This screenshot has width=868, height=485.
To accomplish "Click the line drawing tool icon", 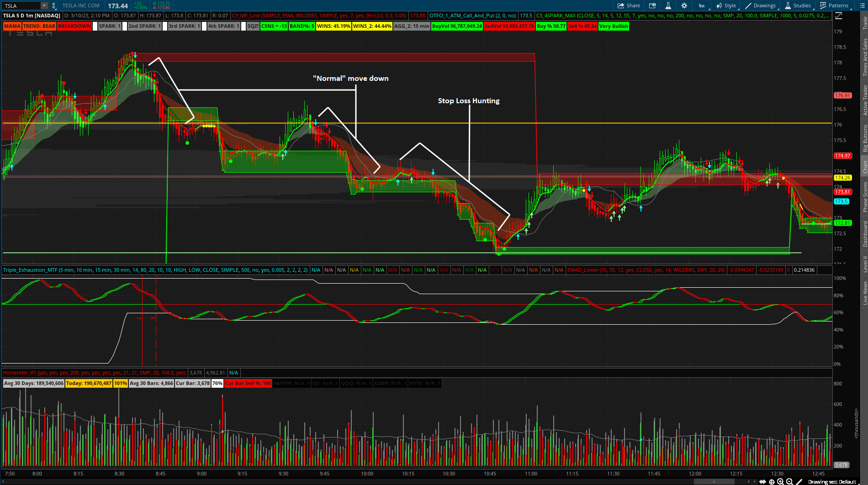I will pos(799,481).
